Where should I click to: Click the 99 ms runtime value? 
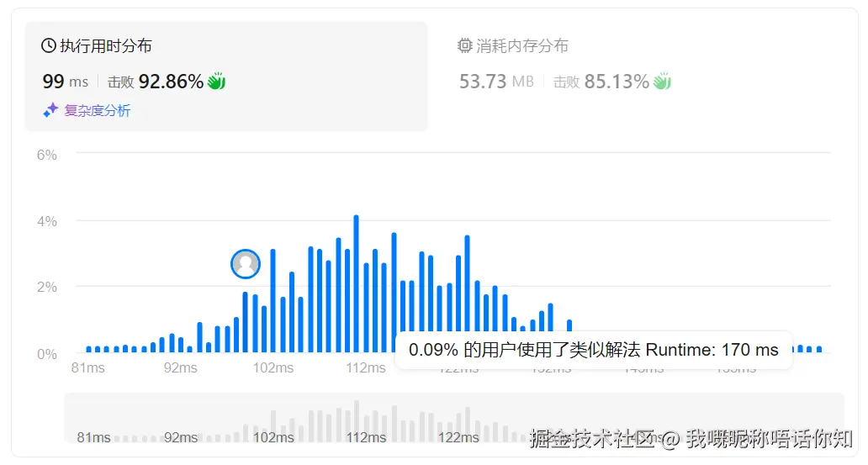coord(66,82)
